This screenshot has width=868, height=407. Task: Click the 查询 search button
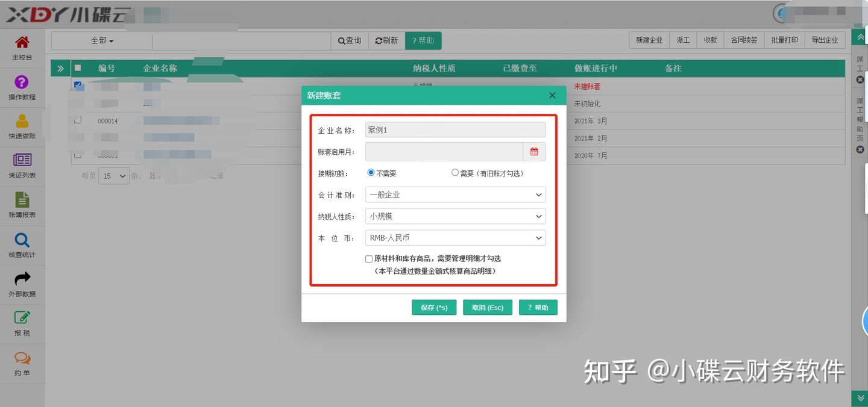tap(350, 41)
